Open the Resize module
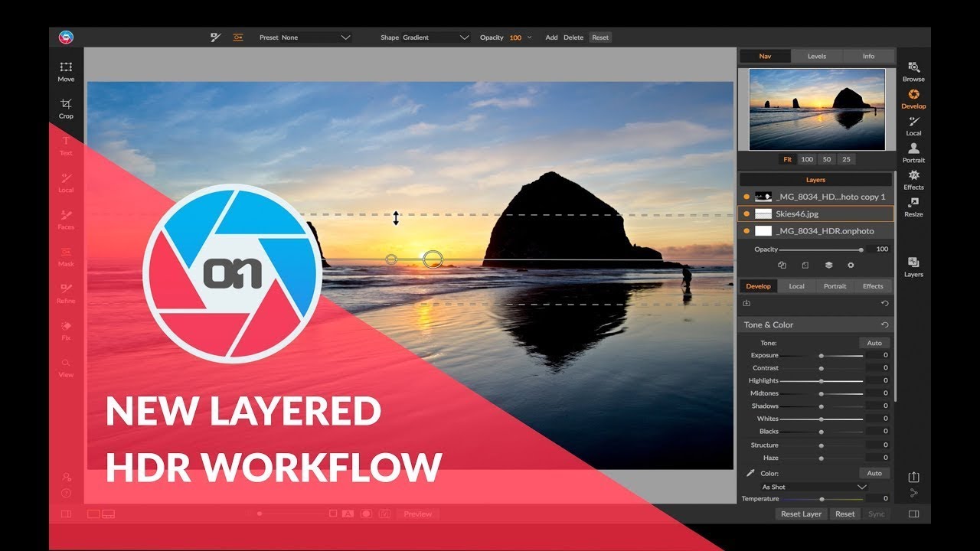The image size is (980, 551). 913,207
